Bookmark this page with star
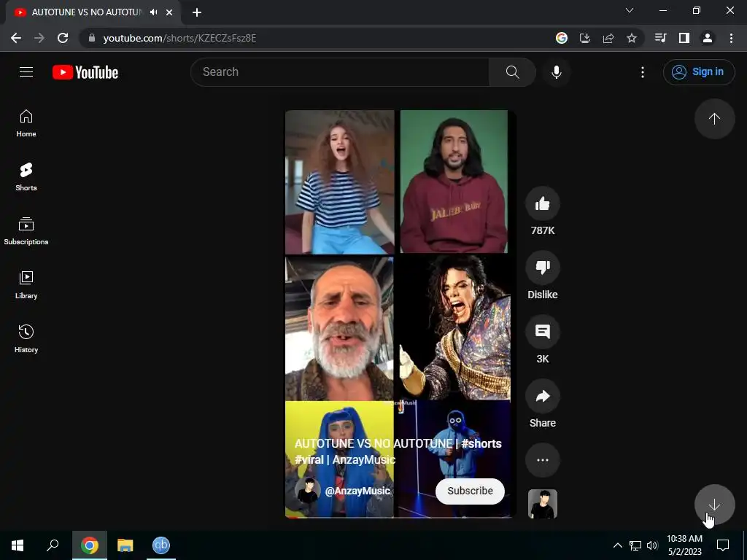Viewport: 747px width, 560px height. [632, 38]
